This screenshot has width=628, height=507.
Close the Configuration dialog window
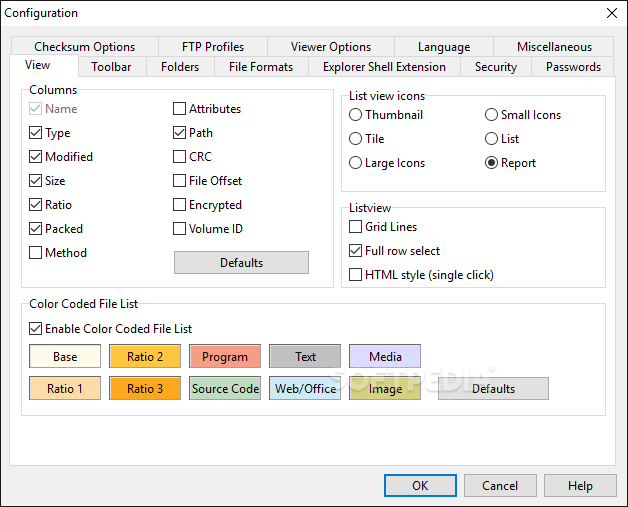612,13
